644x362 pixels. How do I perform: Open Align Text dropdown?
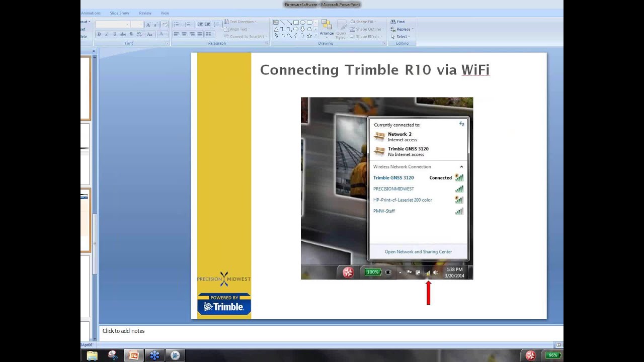click(x=236, y=29)
